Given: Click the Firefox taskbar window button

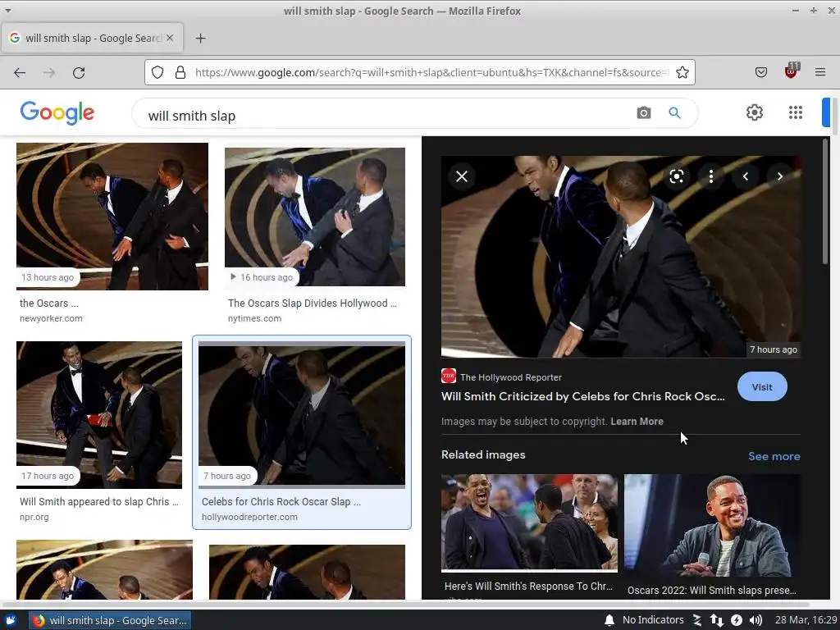Looking at the screenshot, I should [x=110, y=620].
